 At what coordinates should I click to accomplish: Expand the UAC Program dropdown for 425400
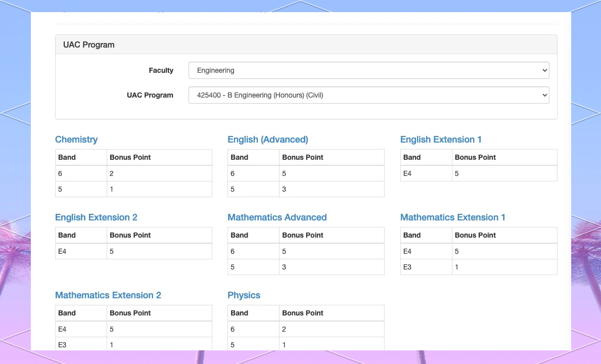(368, 95)
